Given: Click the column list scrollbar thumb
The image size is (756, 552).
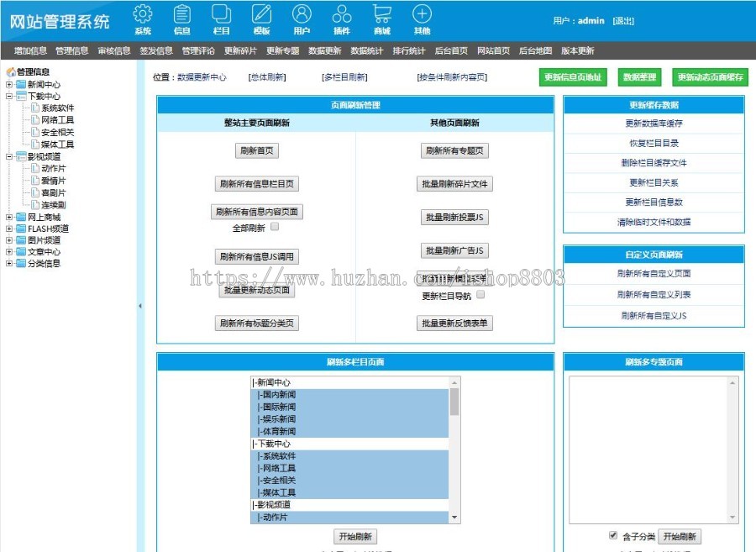Looking at the screenshot, I should (x=454, y=402).
